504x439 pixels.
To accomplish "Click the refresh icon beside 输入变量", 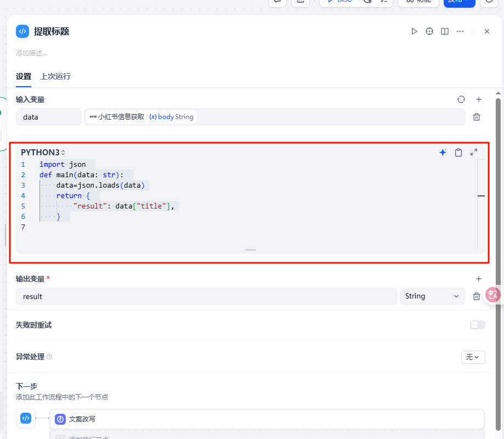I will tap(461, 99).
